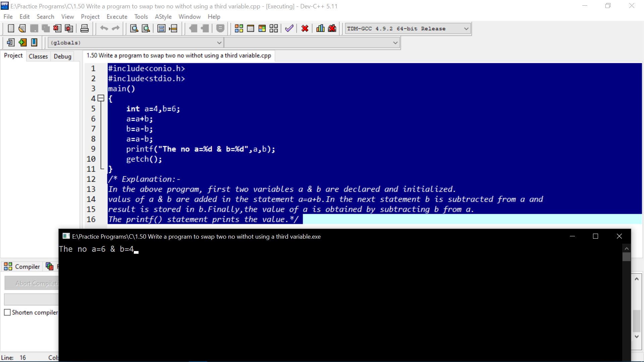Click the green plus icon in second toolbar
Image resolution: width=644 pixels, height=362 pixels.
tap(22, 43)
